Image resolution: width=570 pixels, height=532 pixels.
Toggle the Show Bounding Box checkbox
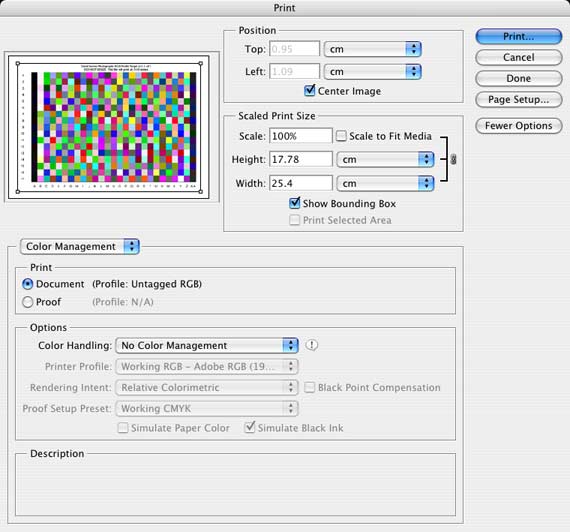click(x=294, y=203)
